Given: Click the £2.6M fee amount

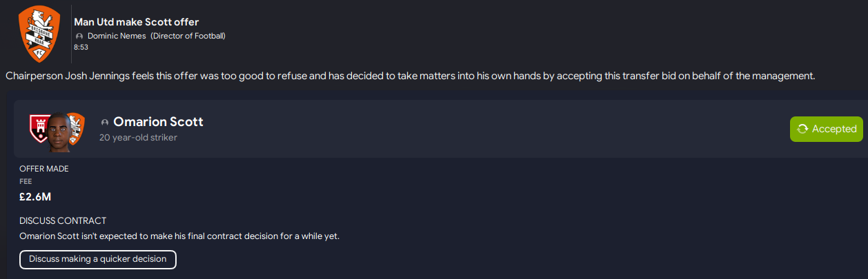Looking at the screenshot, I should 35,197.
